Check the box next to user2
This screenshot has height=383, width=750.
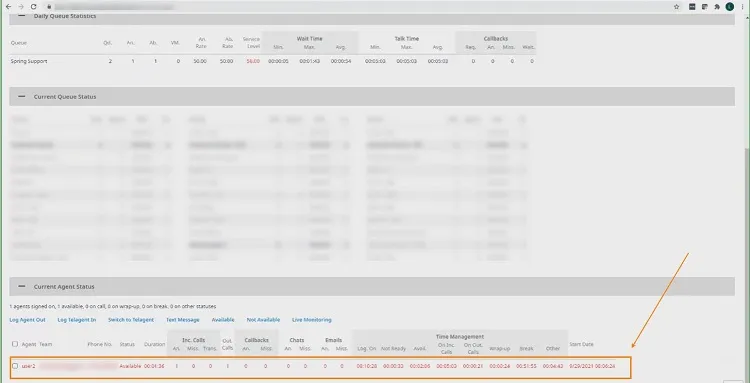point(15,366)
